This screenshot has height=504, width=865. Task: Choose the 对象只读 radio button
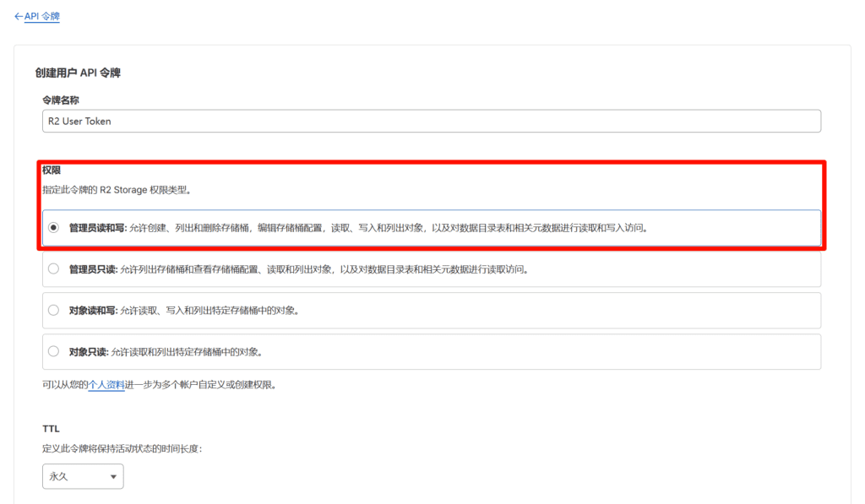pyautogui.click(x=54, y=351)
